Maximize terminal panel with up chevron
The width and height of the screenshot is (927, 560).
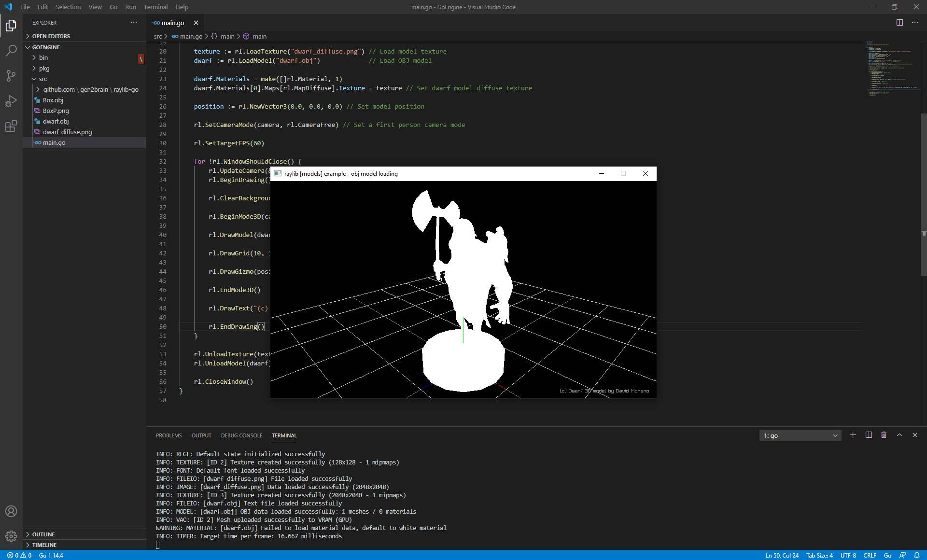[899, 435]
